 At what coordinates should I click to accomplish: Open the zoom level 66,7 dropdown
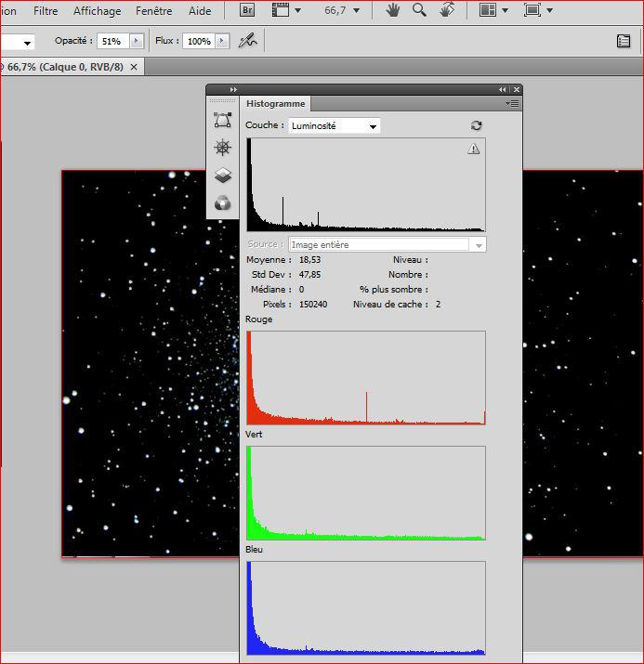[357, 10]
